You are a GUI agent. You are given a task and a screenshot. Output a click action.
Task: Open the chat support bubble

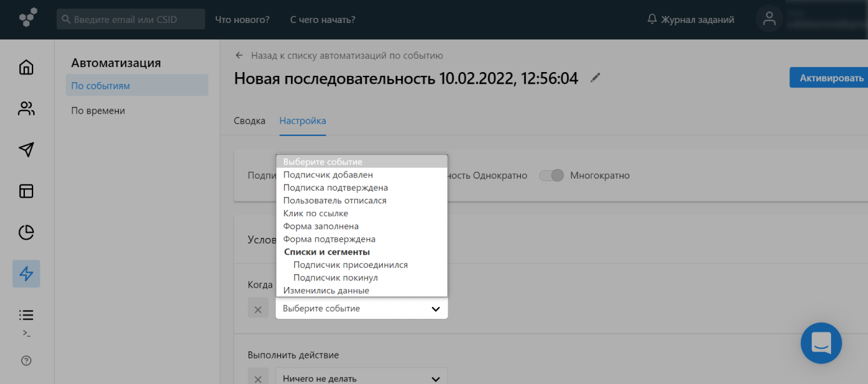pos(821,343)
